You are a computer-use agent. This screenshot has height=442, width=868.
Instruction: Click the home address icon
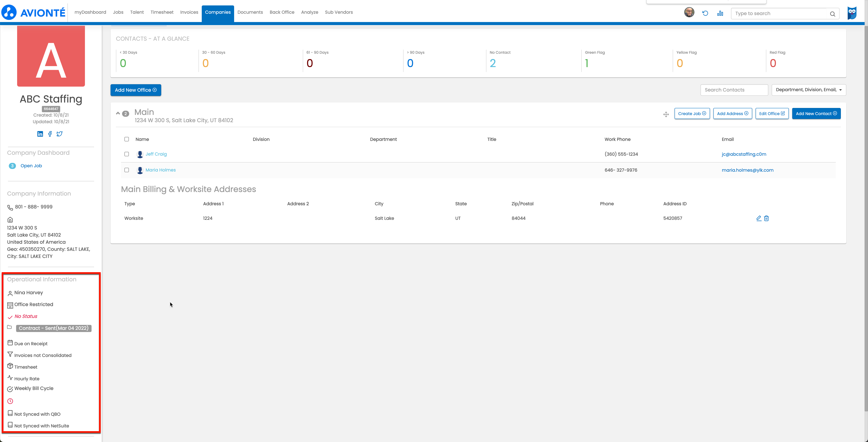[x=10, y=220]
